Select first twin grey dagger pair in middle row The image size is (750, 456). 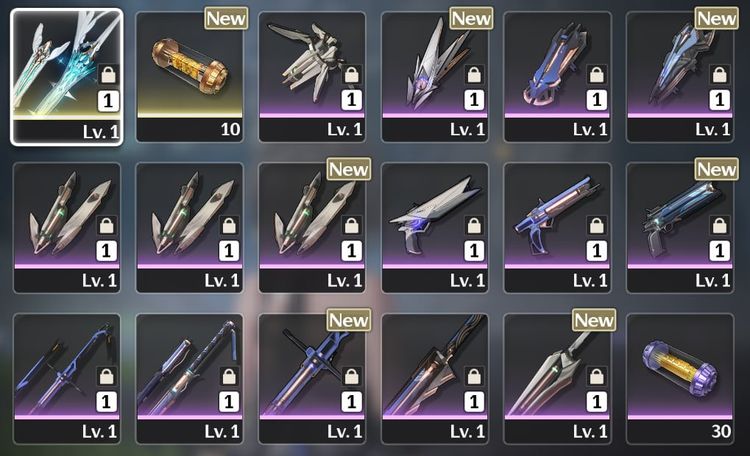[67, 228]
